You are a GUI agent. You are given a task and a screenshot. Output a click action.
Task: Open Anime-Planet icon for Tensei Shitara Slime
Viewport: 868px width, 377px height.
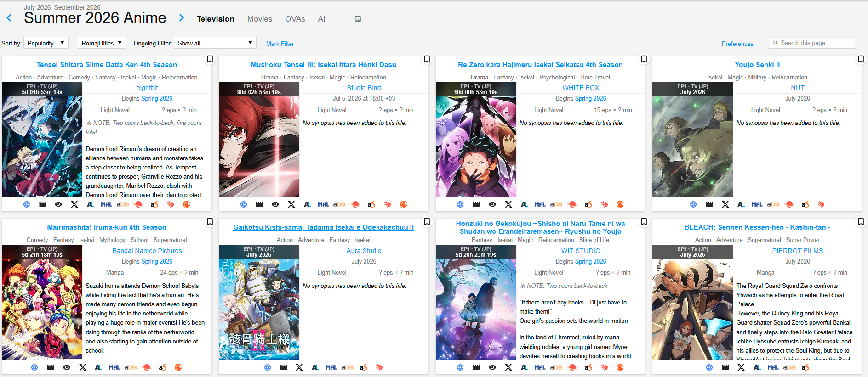[x=138, y=204]
